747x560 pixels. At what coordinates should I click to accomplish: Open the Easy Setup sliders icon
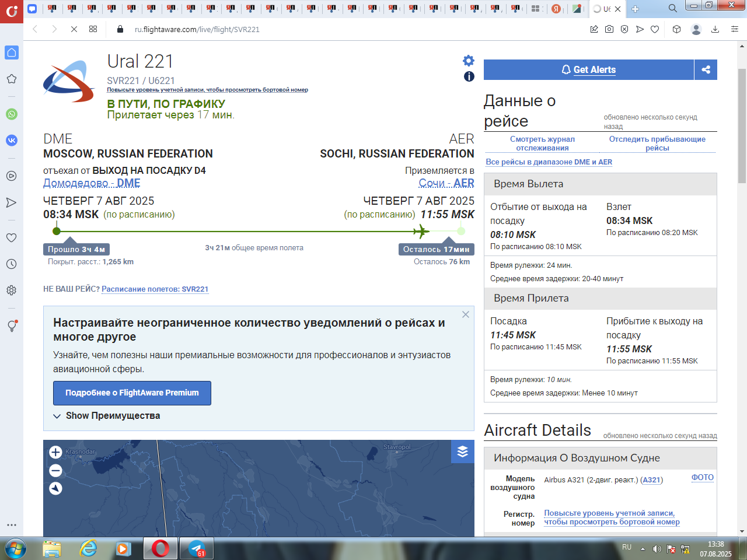pos(735,29)
